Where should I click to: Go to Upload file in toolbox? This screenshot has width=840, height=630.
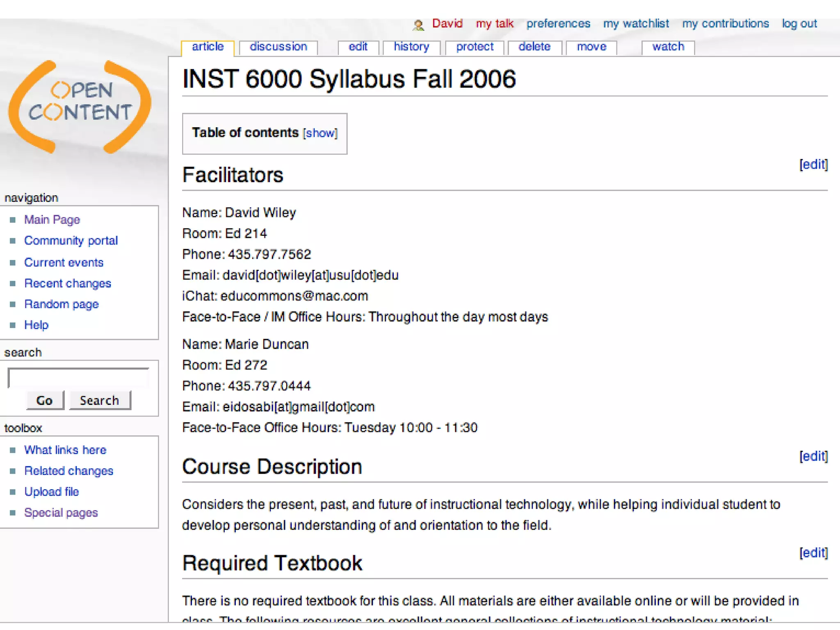point(51,491)
